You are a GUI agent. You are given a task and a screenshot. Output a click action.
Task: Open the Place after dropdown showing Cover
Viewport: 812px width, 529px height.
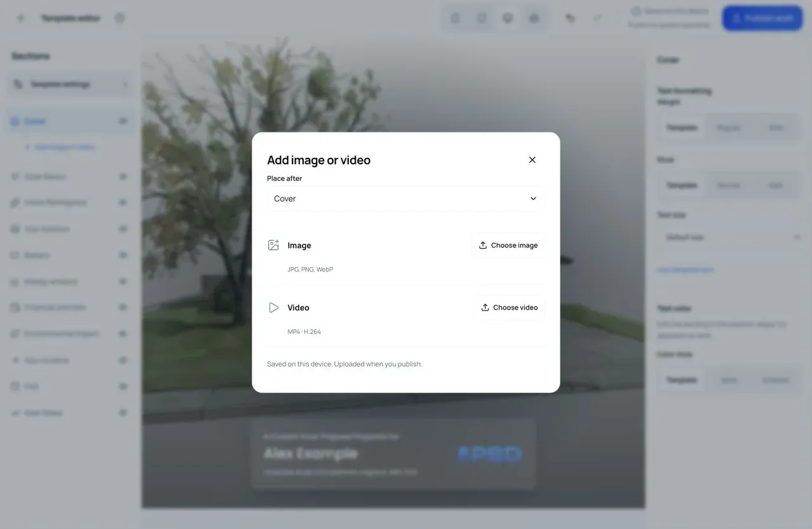coord(406,199)
